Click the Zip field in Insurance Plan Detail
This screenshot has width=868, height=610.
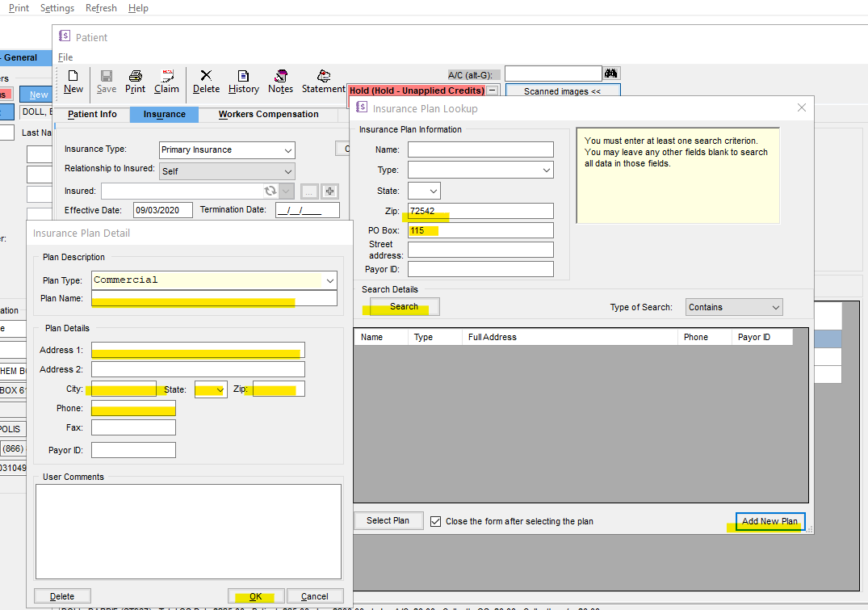tap(279, 389)
